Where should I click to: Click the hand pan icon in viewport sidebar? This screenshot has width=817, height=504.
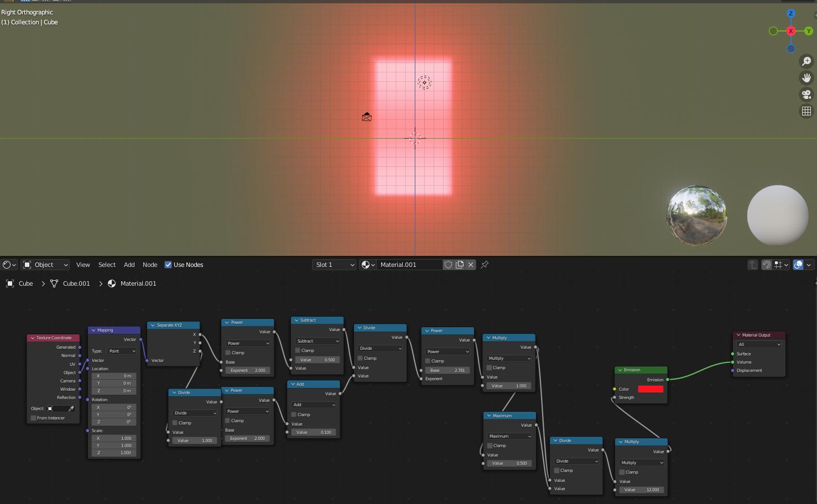point(806,77)
